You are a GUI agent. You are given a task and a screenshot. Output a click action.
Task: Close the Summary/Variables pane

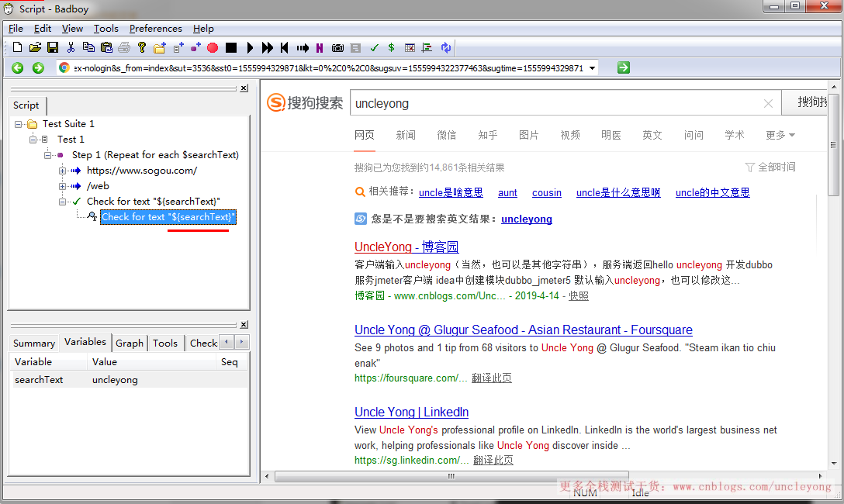(x=244, y=325)
